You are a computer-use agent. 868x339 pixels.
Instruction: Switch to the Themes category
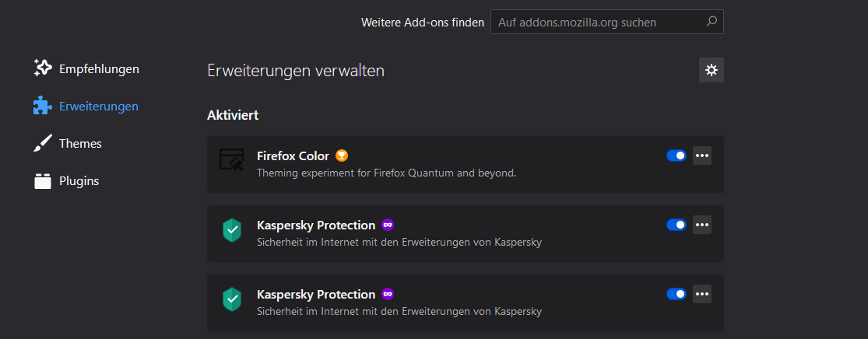click(x=80, y=143)
